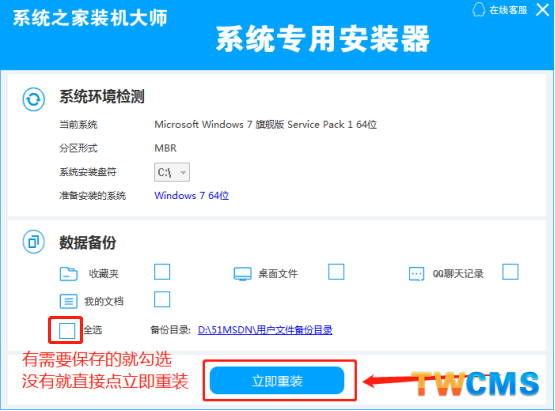Viewport: 555px width, 411px height.
Task: Close the installer window
Action: [x=543, y=10]
